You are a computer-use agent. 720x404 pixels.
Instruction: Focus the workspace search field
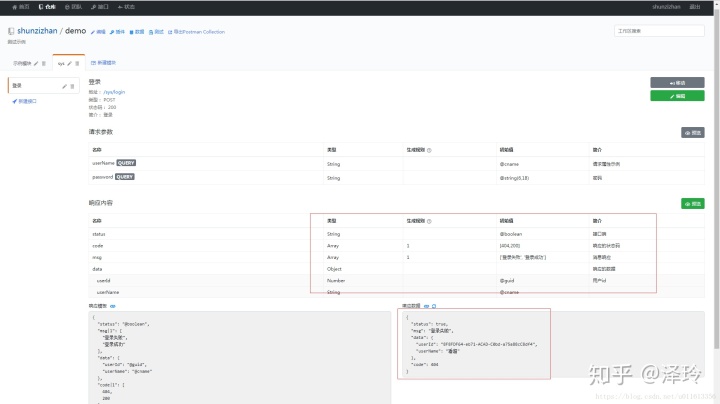(x=659, y=31)
